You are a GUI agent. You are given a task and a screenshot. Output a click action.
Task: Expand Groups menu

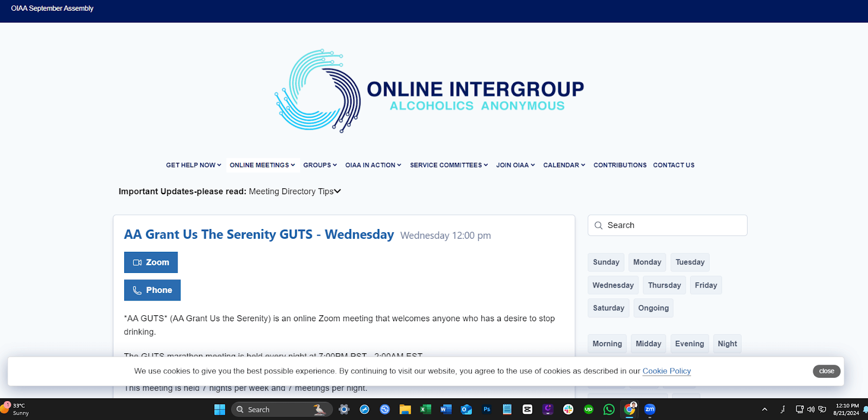tap(320, 165)
